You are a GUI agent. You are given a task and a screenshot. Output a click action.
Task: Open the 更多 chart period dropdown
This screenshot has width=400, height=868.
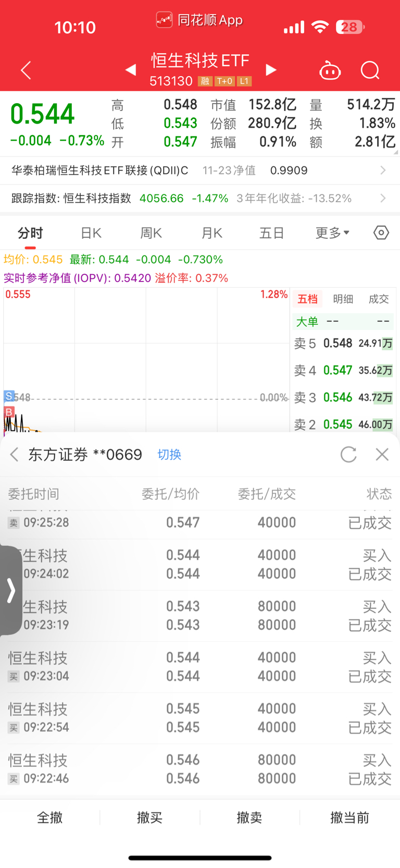click(x=332, y=233)
